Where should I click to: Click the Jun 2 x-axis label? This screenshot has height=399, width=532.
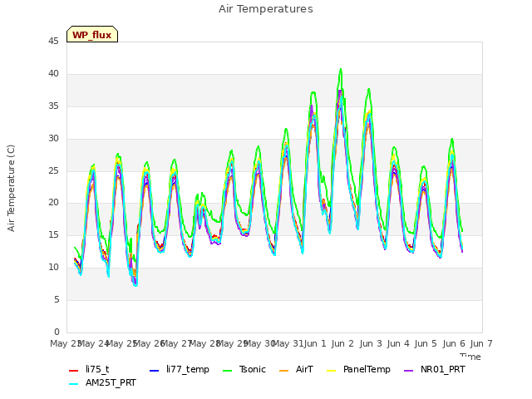[x=342, y=343]
